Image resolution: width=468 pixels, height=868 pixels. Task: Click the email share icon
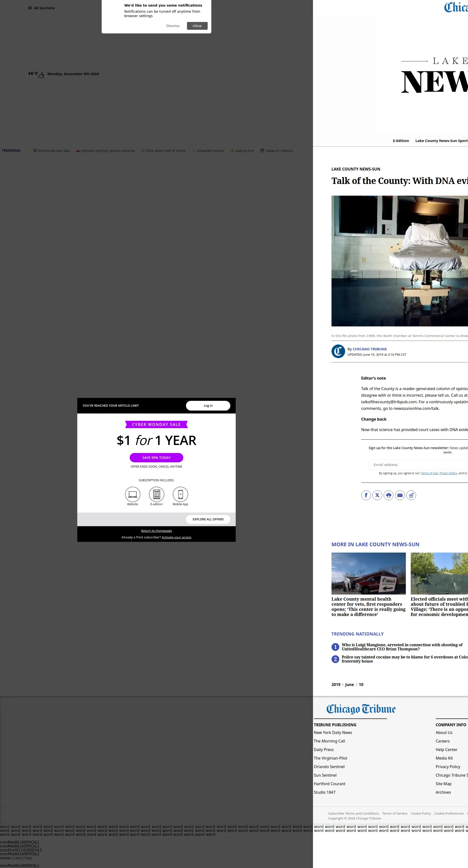point(400,495)
